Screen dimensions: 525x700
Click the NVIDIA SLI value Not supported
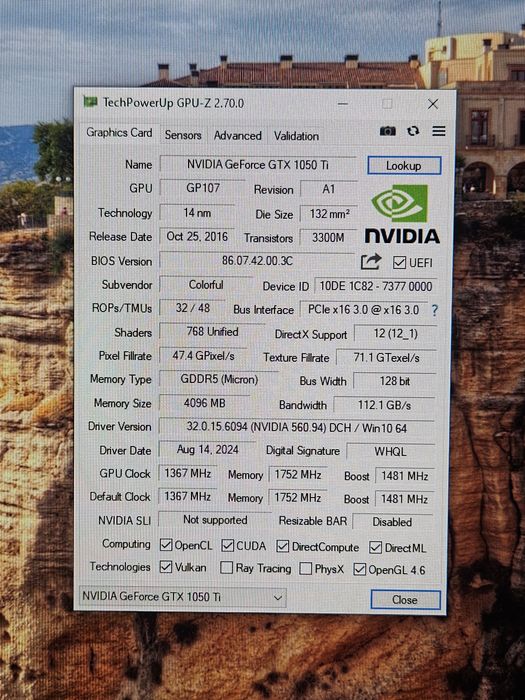coord(215,520)
